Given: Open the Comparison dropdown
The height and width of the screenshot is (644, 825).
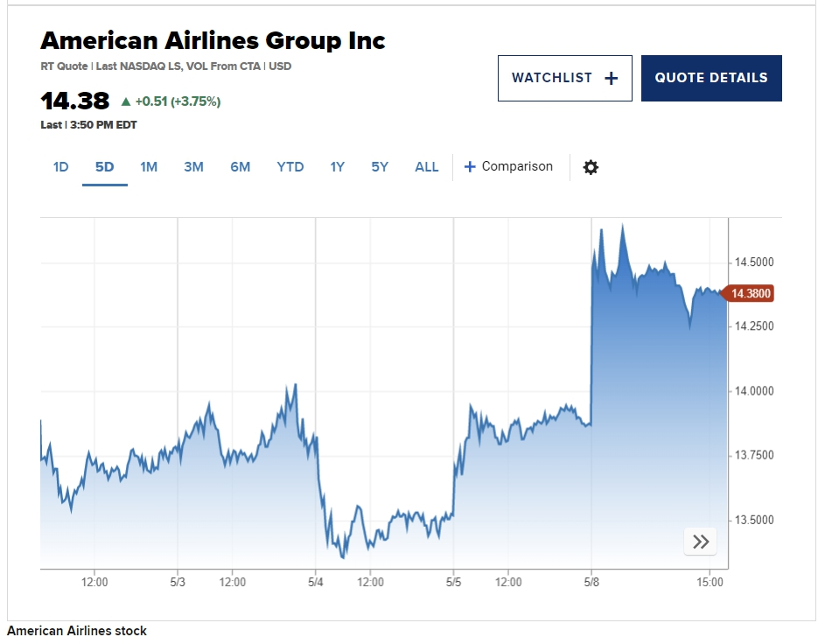Looking at the screenshot, I should (517, 167).
